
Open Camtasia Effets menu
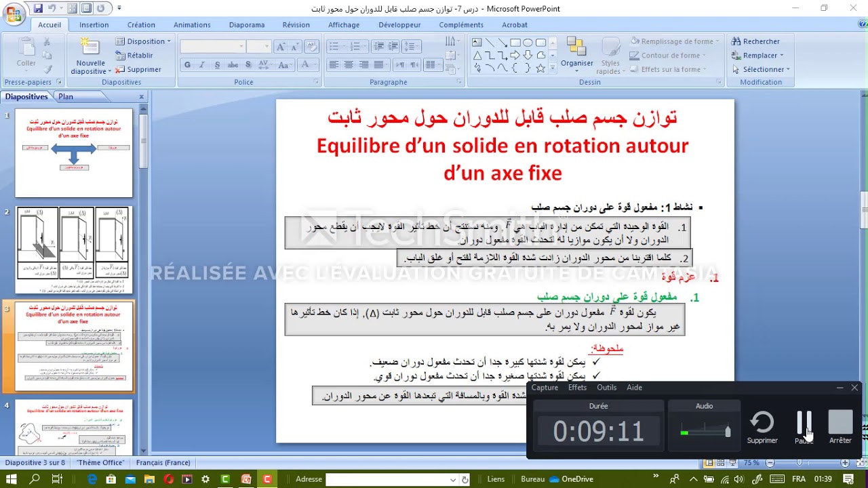click(577, 388)
